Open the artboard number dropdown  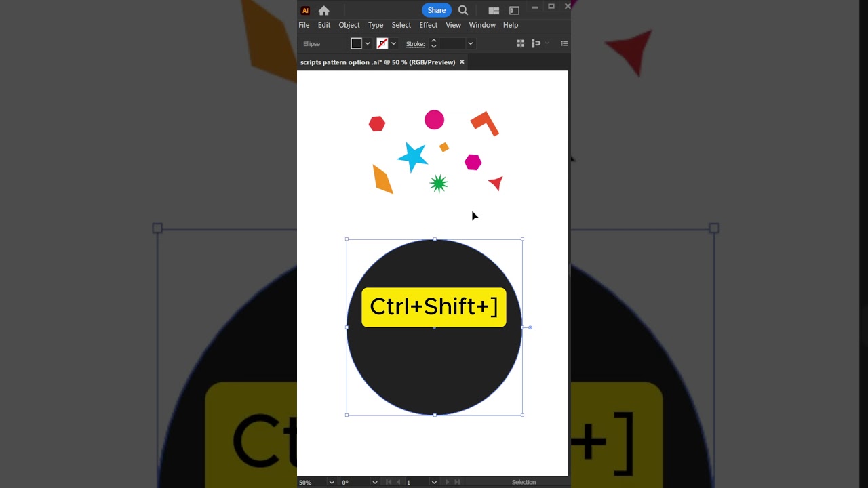tap(434, 482)
